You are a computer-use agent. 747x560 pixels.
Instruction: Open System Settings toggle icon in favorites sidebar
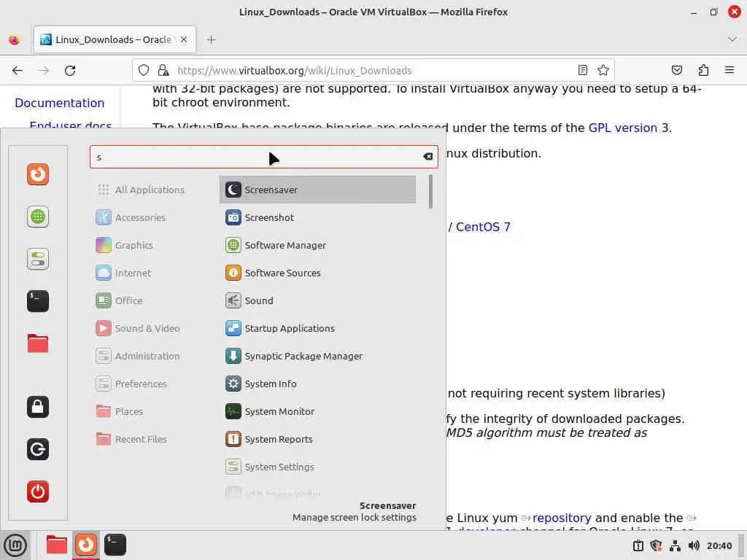click(x=38, y=259)
